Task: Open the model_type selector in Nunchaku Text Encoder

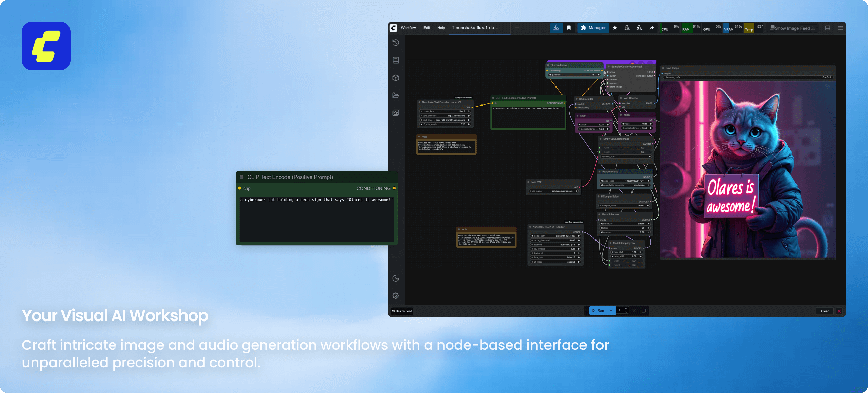Action: pyautogui.click(x=445, y=111)
